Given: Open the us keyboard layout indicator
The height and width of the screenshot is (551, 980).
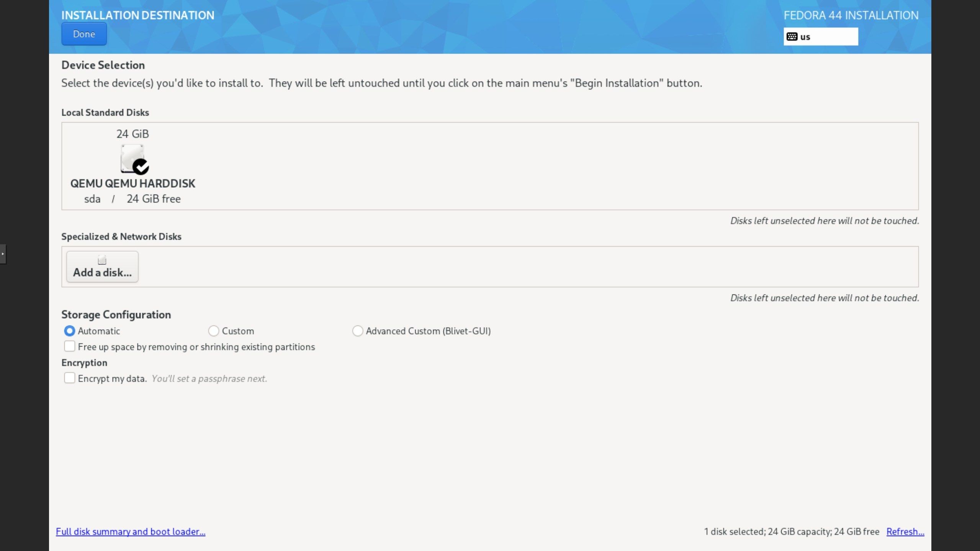Looking at the screenshot, I should point(820,37).
